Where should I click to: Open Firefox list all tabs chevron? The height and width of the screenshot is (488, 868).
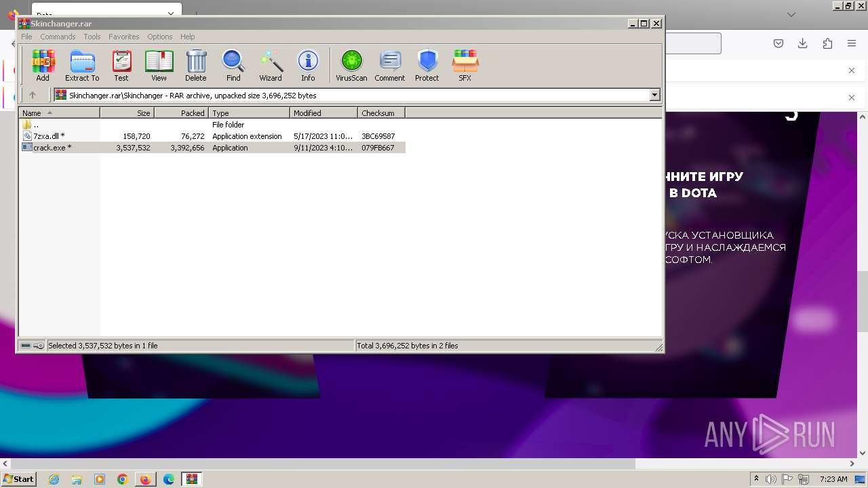point(791,14)
